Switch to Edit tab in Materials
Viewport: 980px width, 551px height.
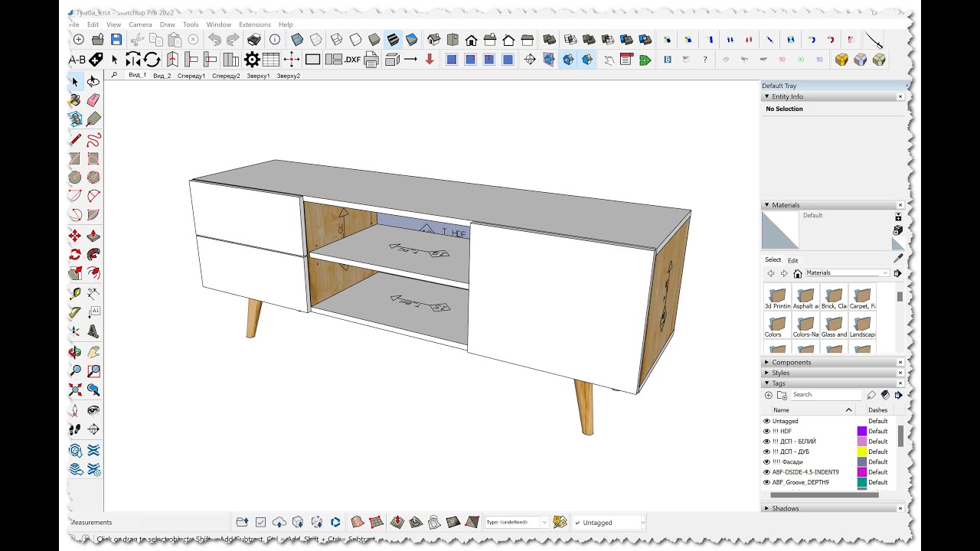(793, 260)
